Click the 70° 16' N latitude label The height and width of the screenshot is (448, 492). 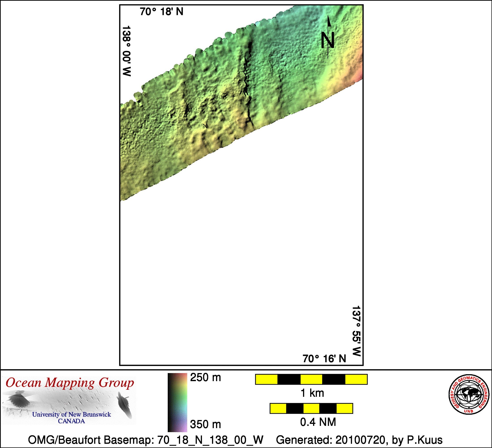pos(324,359)
